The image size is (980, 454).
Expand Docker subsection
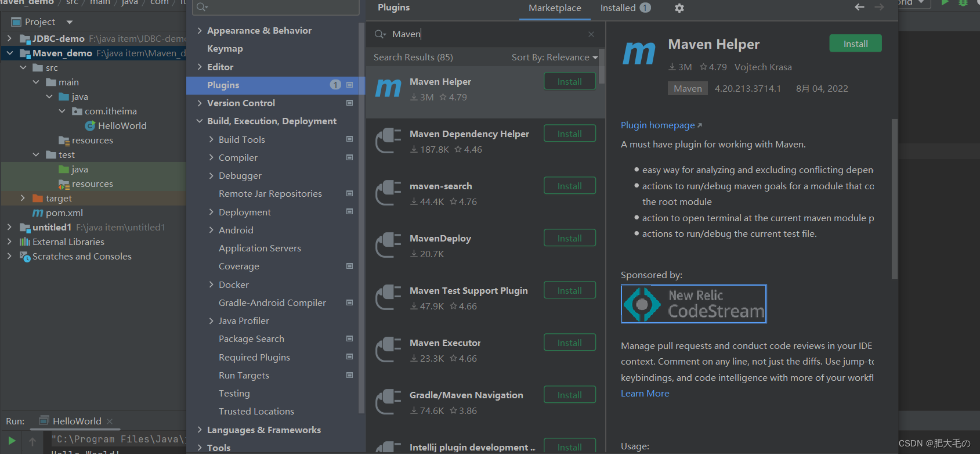click(x=211, y=284)
